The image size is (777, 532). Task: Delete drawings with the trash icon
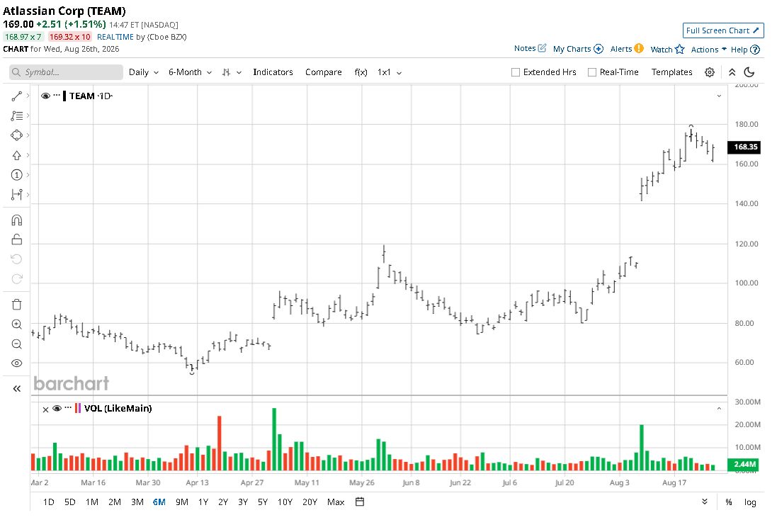click(x=16, y=305)
